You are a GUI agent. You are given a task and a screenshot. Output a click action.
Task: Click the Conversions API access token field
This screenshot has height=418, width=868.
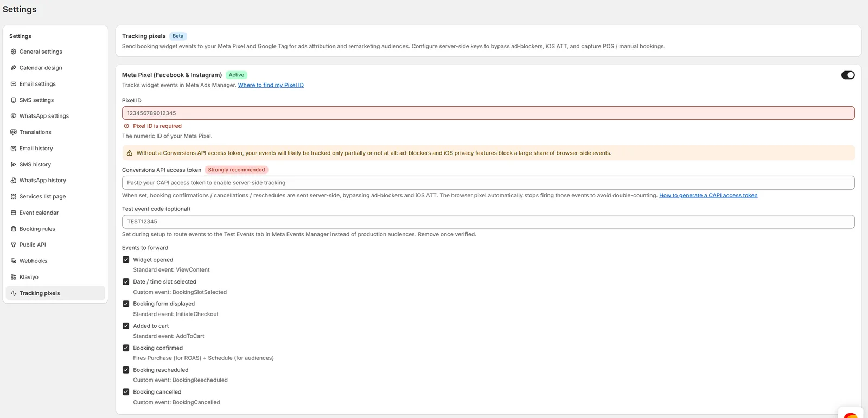tap(488, 183)
